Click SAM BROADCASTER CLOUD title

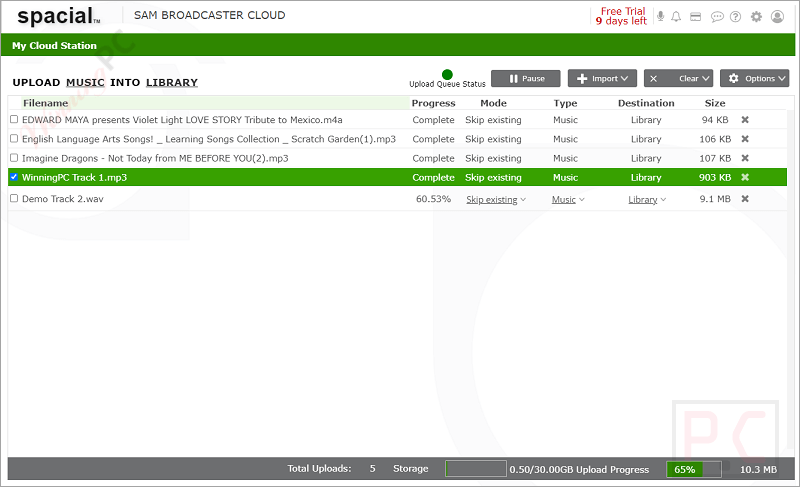pos(210,15)
